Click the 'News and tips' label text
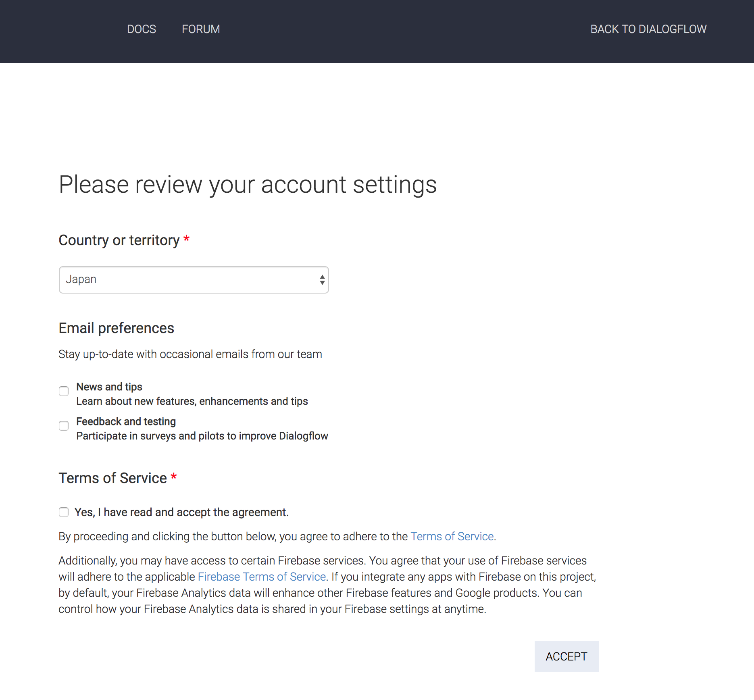This screenshot has width=754, height=700. [x=109, y=387]
